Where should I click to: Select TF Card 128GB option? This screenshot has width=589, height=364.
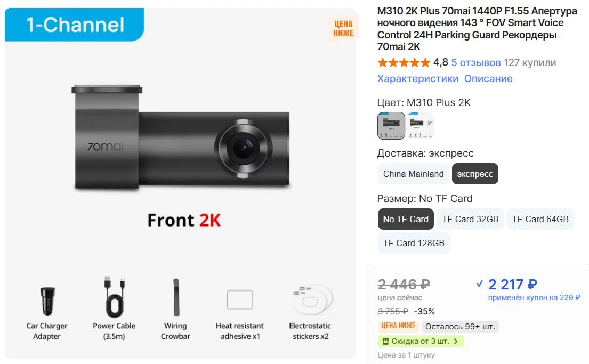tap(414, 243)
